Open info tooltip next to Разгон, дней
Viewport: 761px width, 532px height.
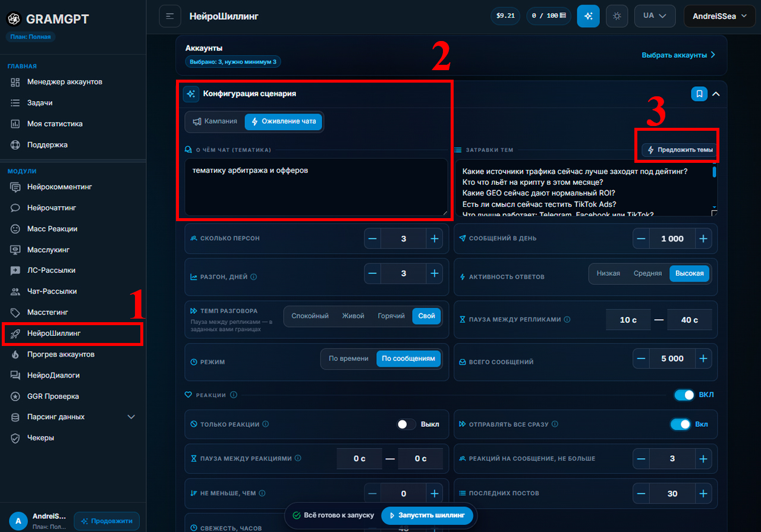click(x=254, y=277)
